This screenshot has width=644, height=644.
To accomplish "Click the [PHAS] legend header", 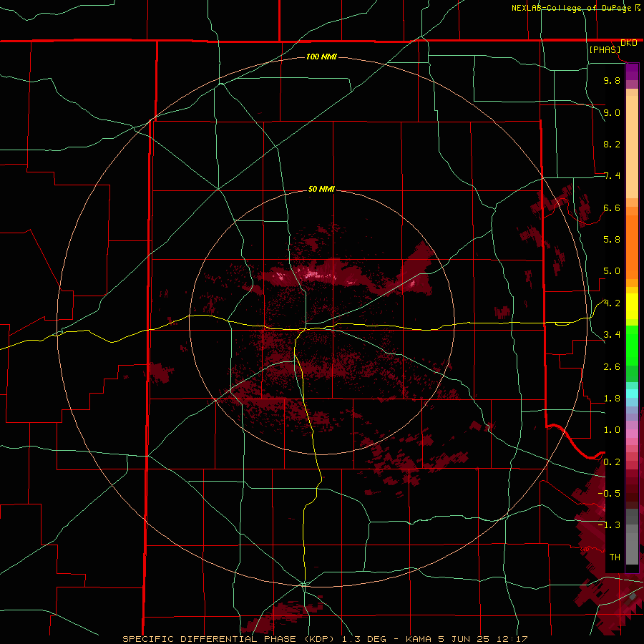I will [605, 49].
